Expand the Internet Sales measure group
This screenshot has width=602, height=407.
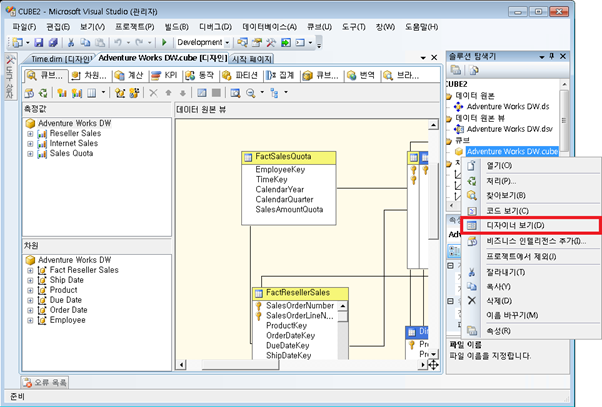pyautogui.click(x=30, y=144)
